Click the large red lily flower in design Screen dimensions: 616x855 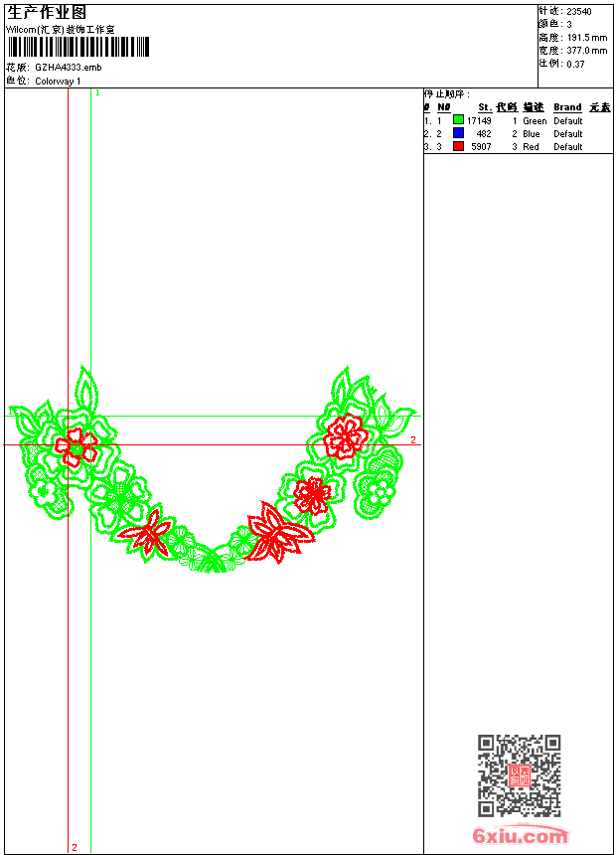tap(279, 533)
